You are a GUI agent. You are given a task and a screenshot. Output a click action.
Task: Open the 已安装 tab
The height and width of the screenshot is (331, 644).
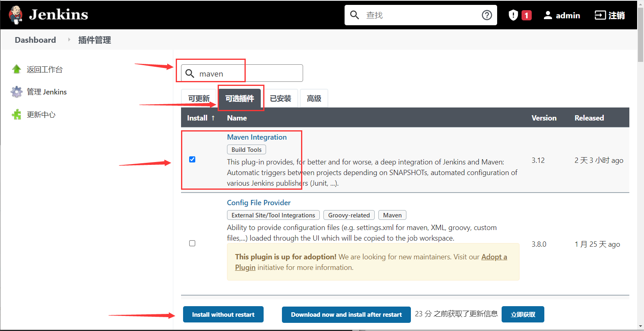(x=280, y=99)
